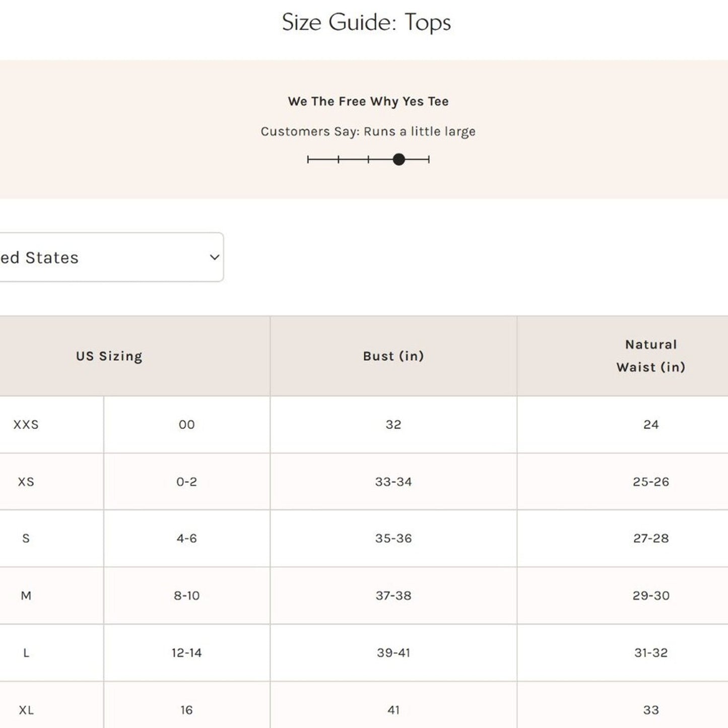Click the chevron arrow in country selector
The width and height of the screenshot is (728, 728).
coord(214,257)
